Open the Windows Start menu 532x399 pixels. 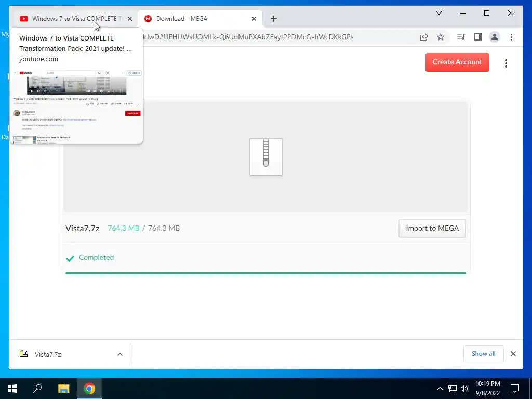click(x=12, y=389)
